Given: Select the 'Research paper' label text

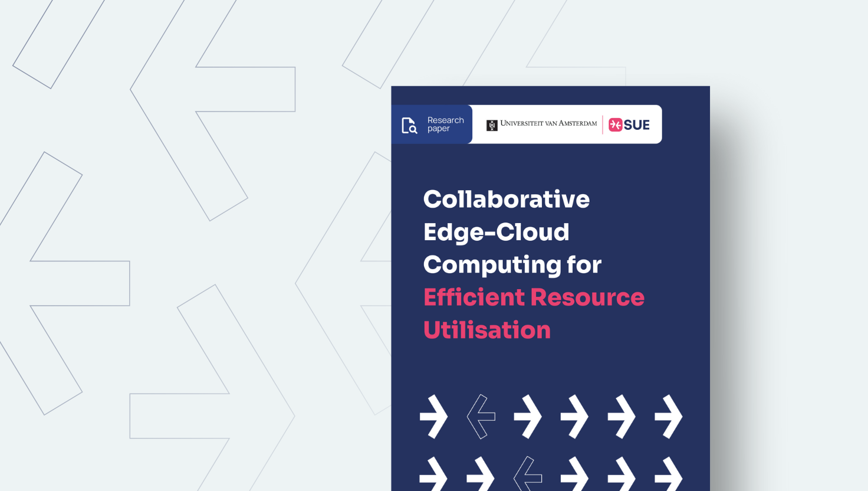Looking at the screenshot, I should 445,125.
